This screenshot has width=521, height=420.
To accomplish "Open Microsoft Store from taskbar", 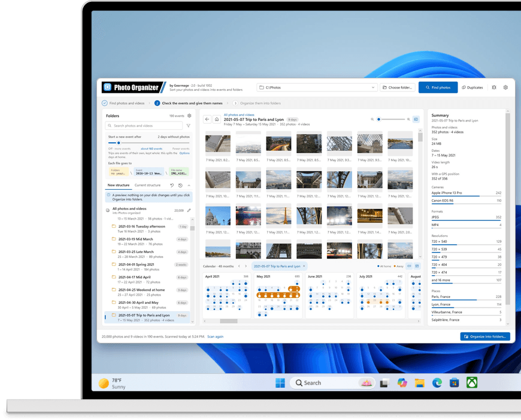I will [454, 383].
